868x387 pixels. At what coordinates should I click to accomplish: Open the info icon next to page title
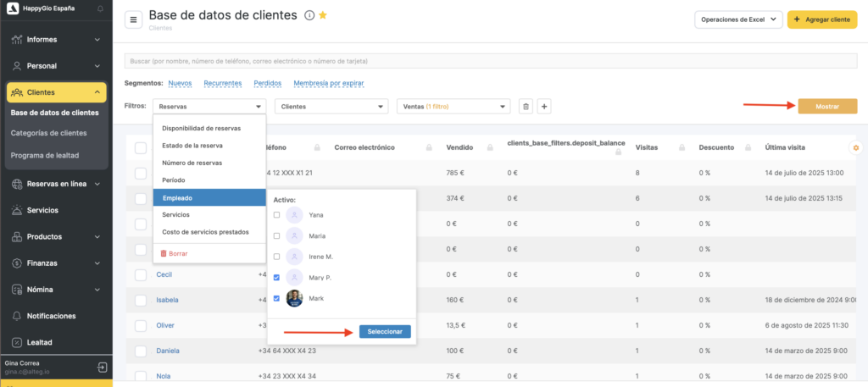(x=309, y=16)
